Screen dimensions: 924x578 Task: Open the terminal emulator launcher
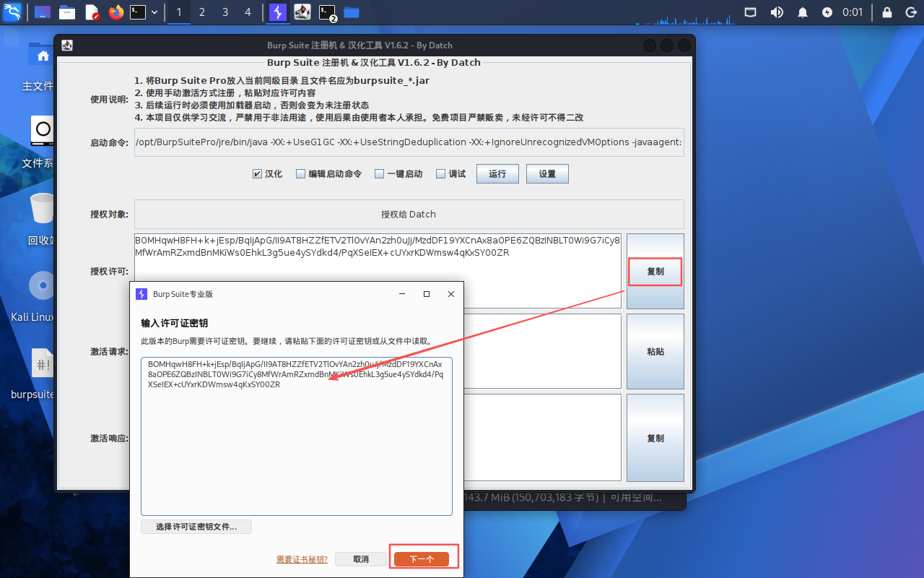[x=138, y=12]
